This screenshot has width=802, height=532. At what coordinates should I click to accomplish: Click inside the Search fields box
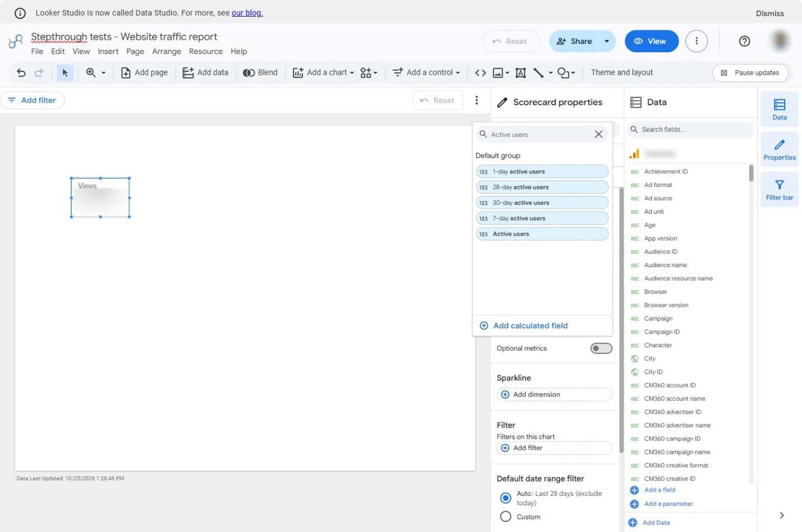point(690,129)
